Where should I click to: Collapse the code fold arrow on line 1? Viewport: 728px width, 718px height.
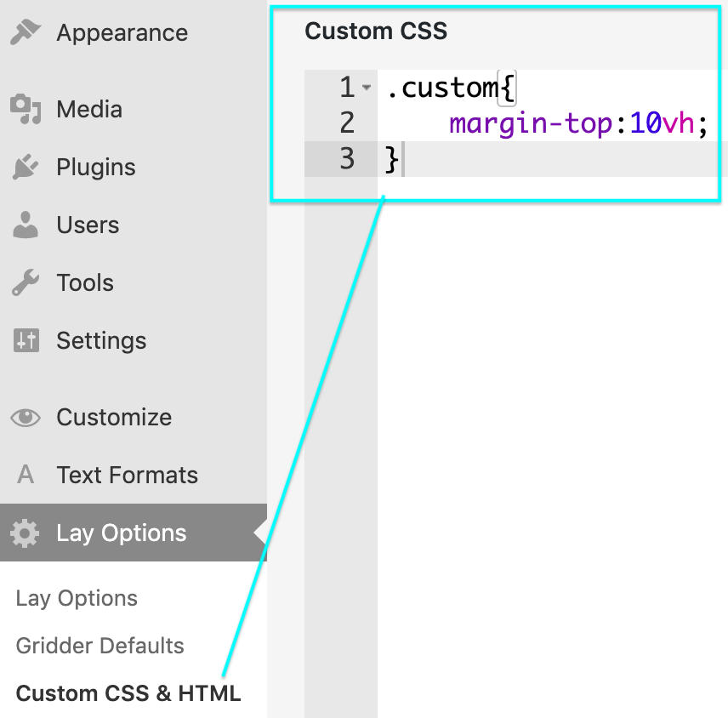click(367, 88)
